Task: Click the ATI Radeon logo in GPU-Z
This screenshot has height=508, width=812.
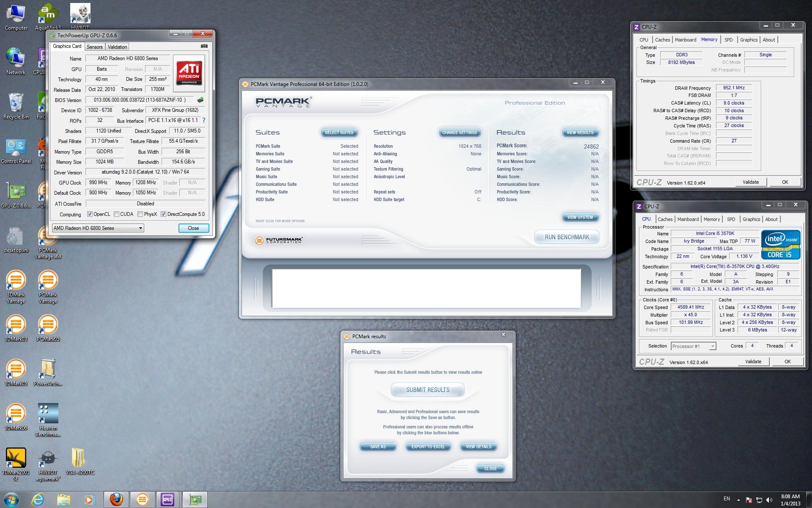Action: coord(189,73)
